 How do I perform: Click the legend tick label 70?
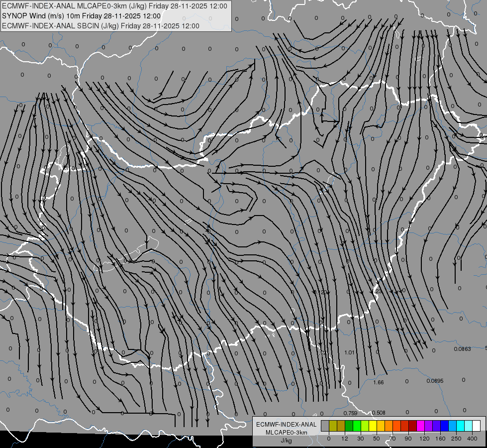tap(392, 439)
